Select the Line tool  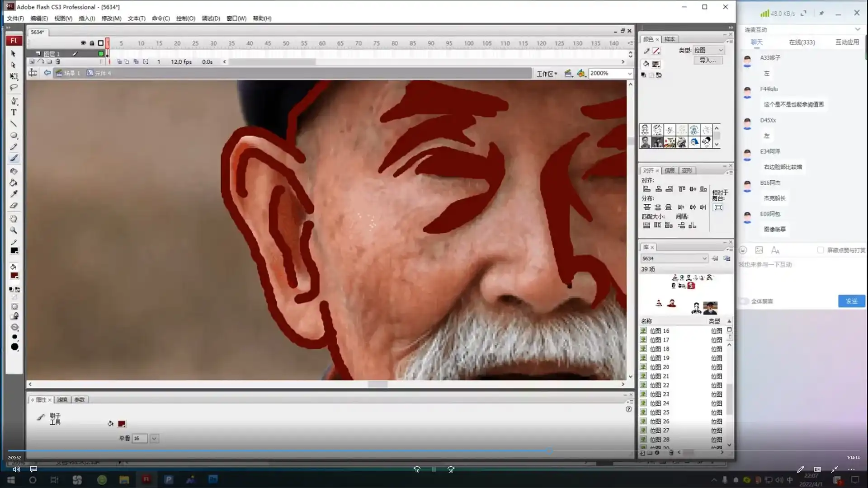pos(14,124)
